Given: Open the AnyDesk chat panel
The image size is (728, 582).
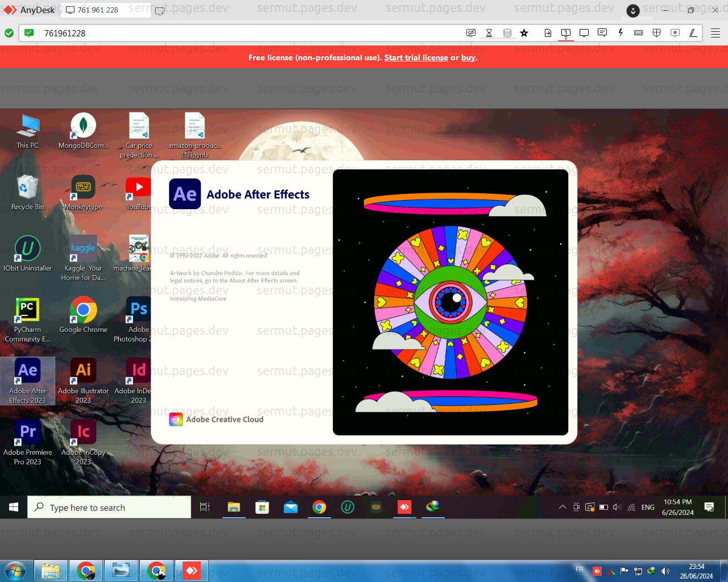Looking at the screenshot, I should click(602, 33).
